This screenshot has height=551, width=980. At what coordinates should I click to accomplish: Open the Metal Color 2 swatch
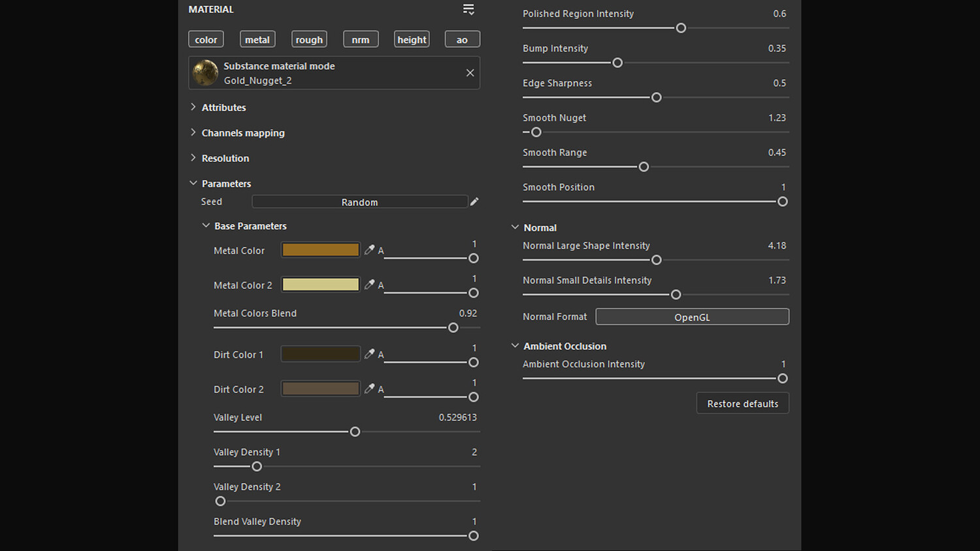[x=320, y=285]
